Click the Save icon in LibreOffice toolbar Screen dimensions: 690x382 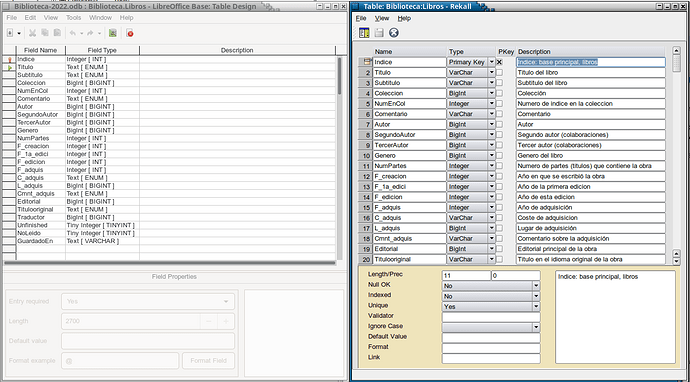click(10, 33)
